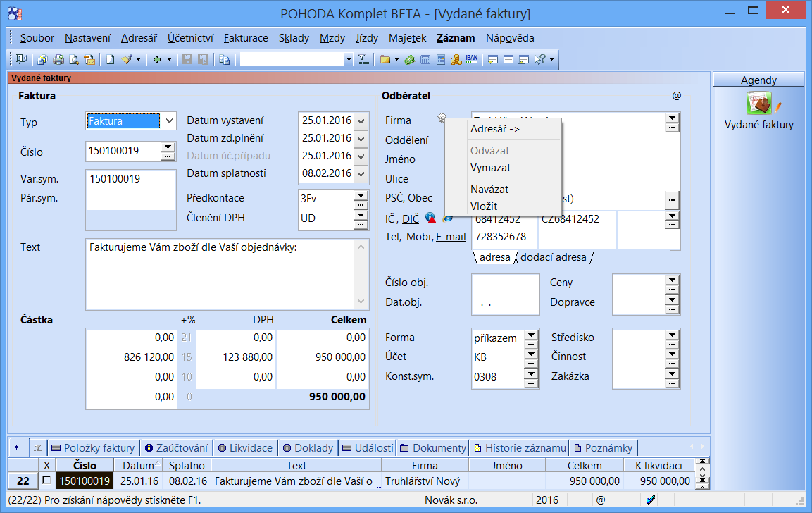The image size is (812, 513).
Task: Click the @ indicator in status bar
Action: coord(600,500)
